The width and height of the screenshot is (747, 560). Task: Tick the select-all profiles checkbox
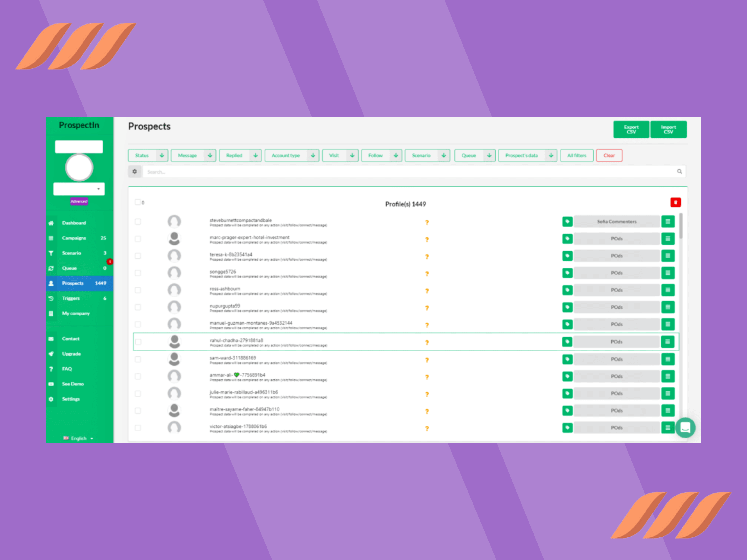click(138, 202)
